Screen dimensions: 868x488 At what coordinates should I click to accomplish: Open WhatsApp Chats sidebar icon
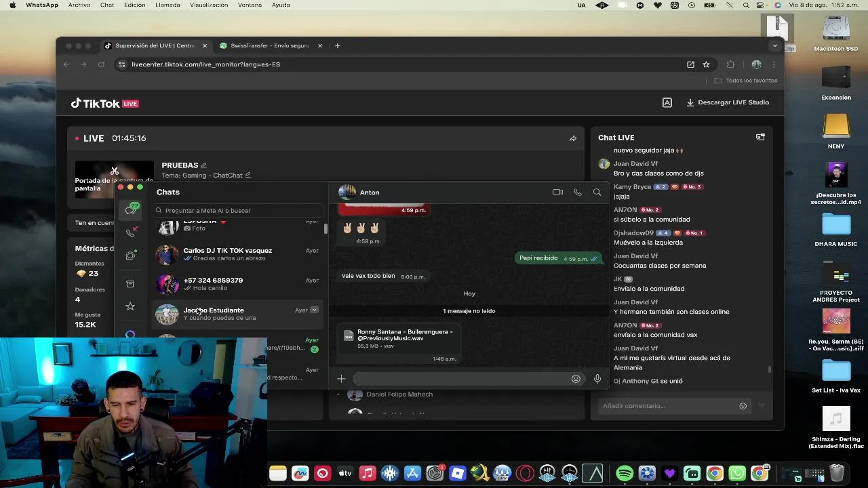pyautogui.click(x=130, y=209)
